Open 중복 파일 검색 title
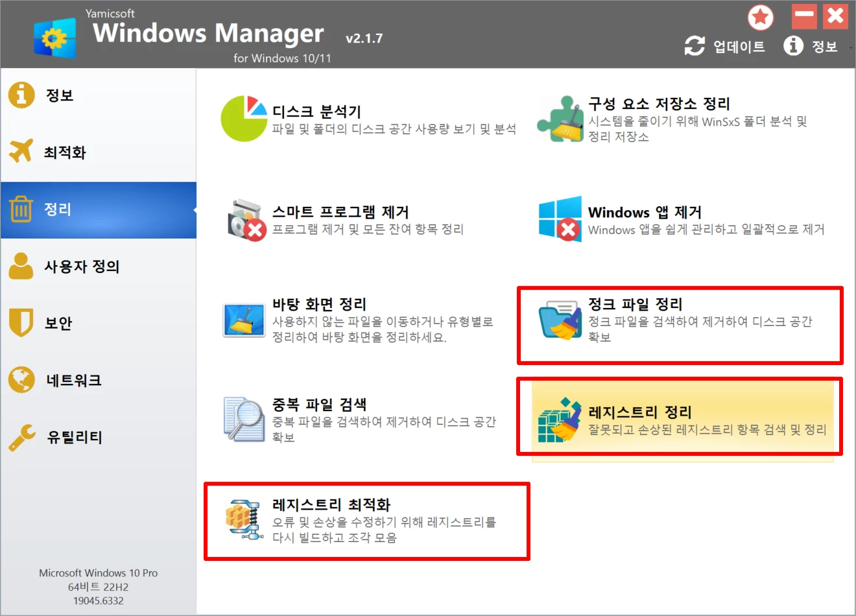This screenshot has height=616, width=856. coord(319,405)
